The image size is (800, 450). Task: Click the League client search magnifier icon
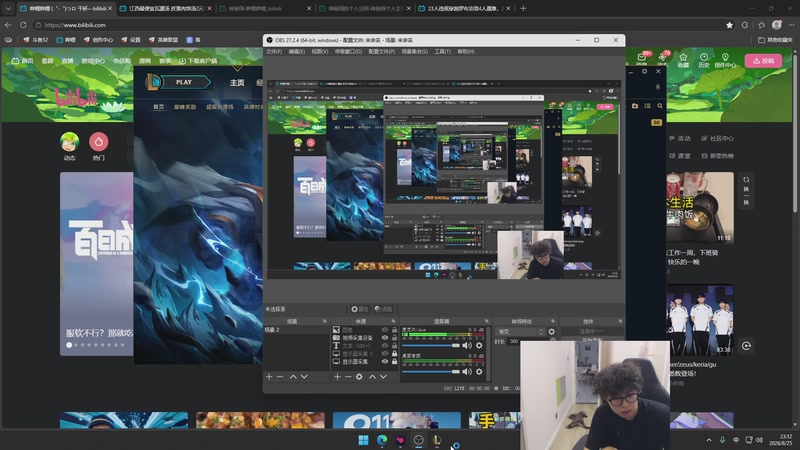660,106
